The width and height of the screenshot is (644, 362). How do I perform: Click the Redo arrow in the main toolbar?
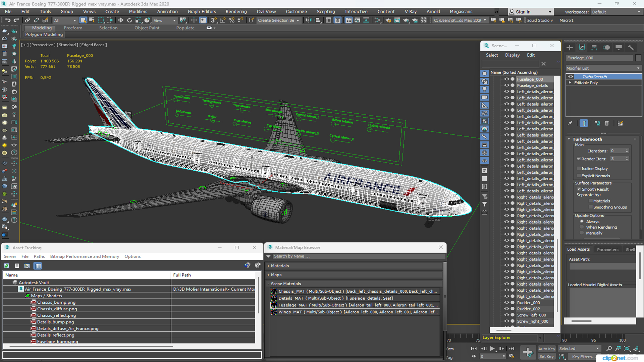(x=16, y=20)
